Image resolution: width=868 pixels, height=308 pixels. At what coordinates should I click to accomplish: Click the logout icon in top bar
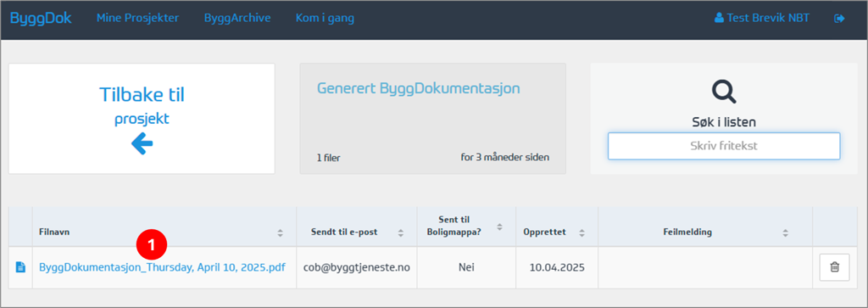pyautogui.click(x=839, y=19)
